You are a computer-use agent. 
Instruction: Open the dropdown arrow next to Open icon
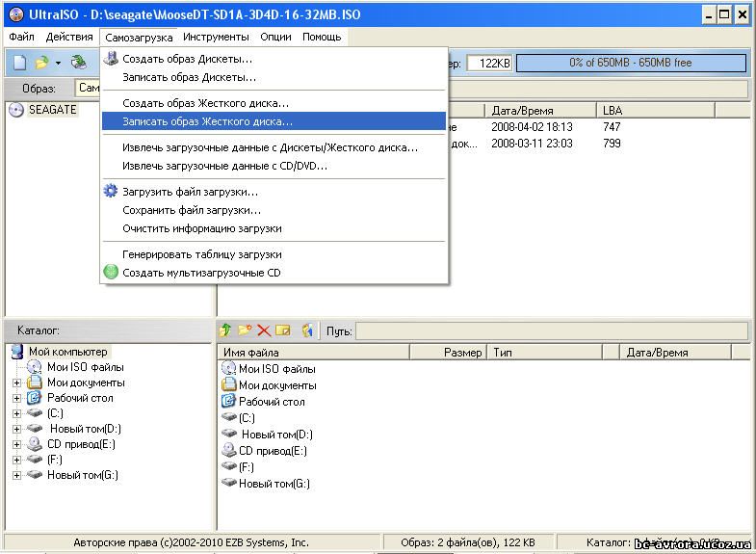point(58,64)
